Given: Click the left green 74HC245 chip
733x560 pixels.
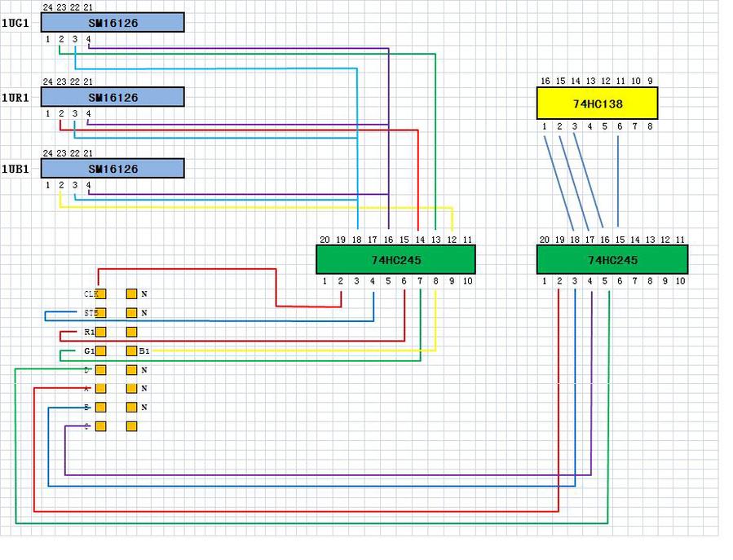Looking at the screenshot, I should (x=395, y=259).
